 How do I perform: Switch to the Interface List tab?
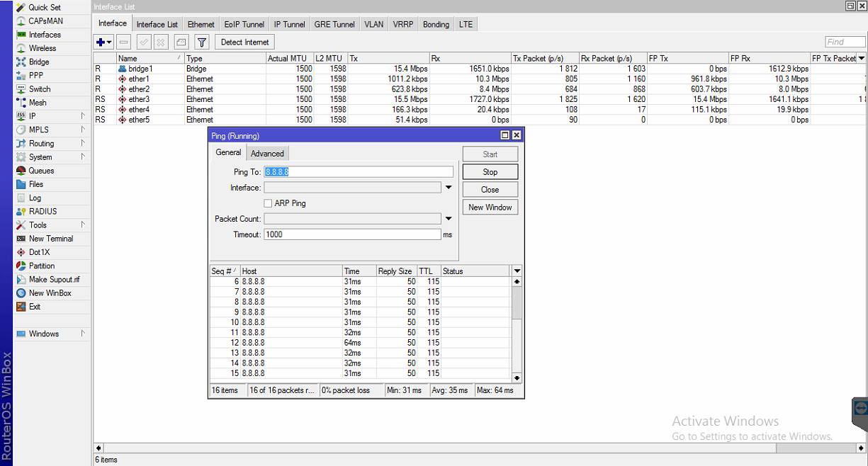157,24
